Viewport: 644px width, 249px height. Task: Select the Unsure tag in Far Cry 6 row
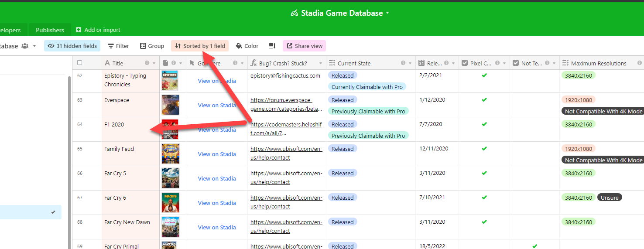tap(610, 198)
